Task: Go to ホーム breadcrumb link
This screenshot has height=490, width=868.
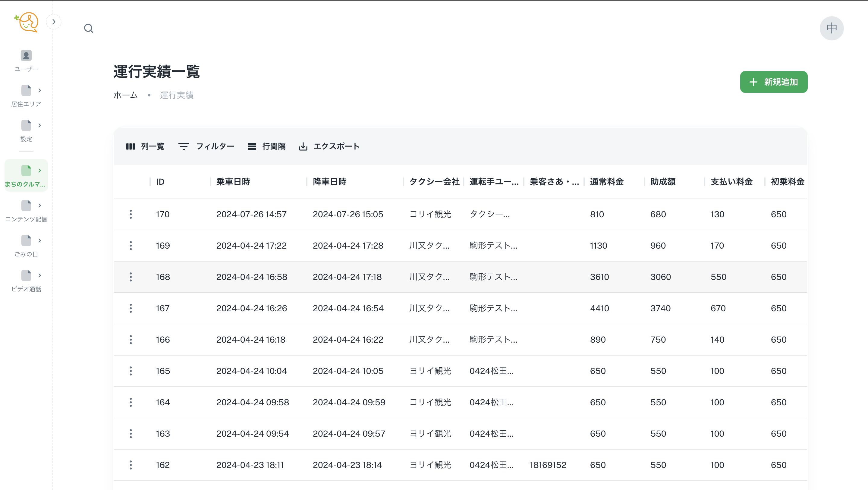Action: 125,95
